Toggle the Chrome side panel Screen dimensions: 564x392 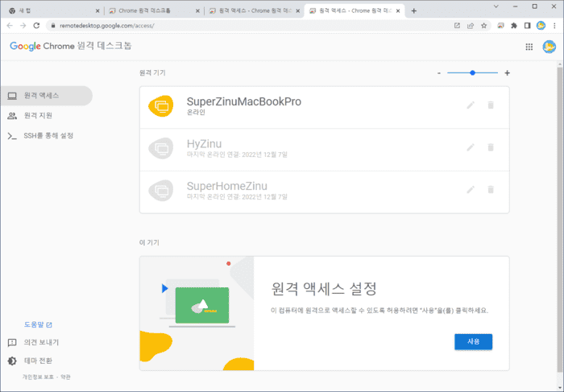527,26
